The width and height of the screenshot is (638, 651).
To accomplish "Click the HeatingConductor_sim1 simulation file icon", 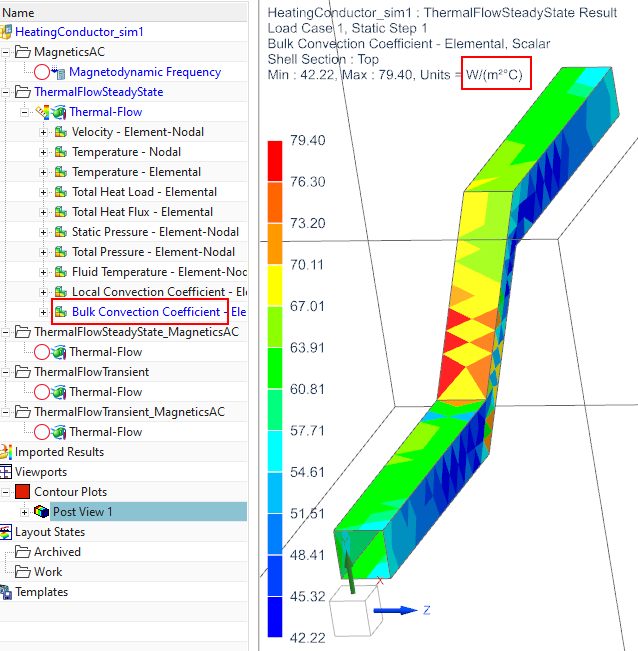I will 7,32.
